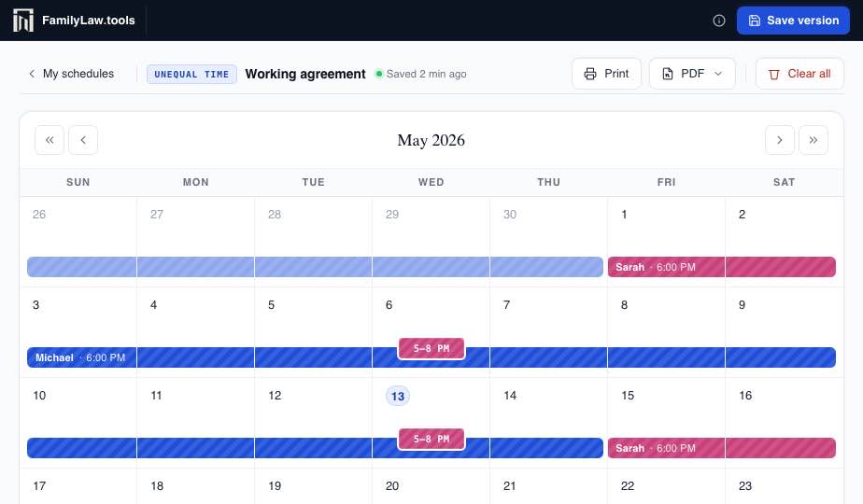Screen dimensions: 863x504
Task: Click the Michael 6:00 PM block on May 3
Action: [x=81, y=357]
